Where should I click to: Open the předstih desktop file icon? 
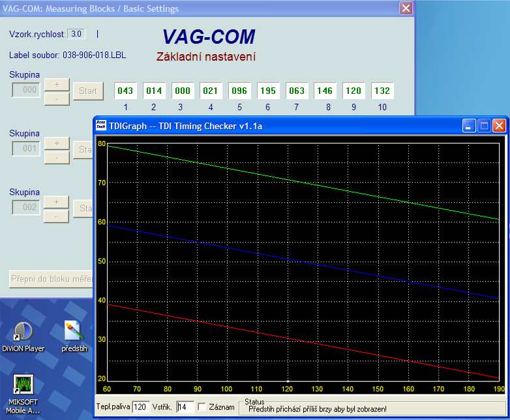coord(74,332)
